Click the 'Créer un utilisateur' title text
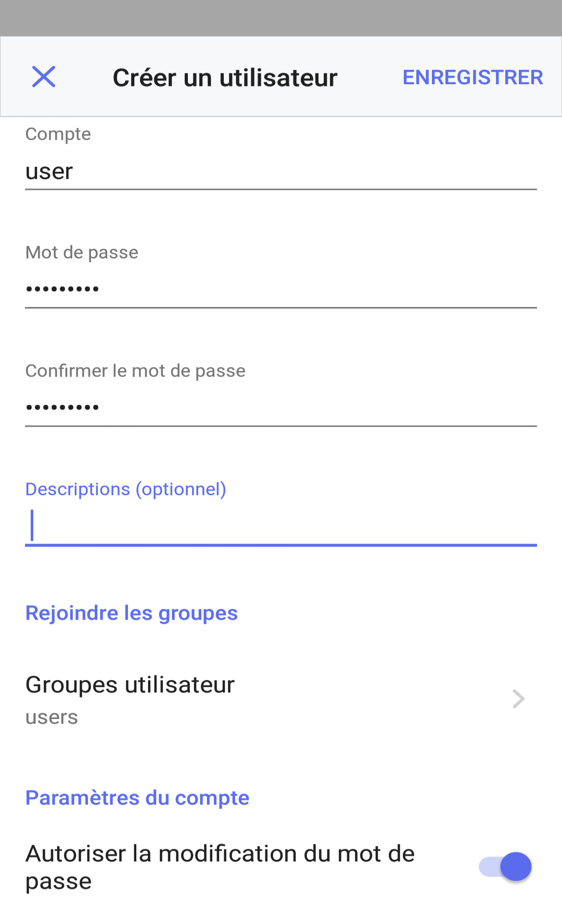 (x=225, y=78)
